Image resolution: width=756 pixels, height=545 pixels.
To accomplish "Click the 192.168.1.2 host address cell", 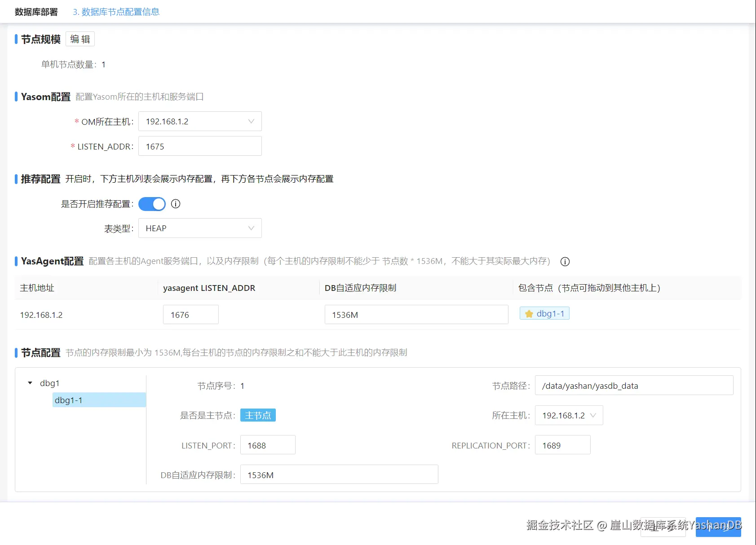I will [41, 315].
